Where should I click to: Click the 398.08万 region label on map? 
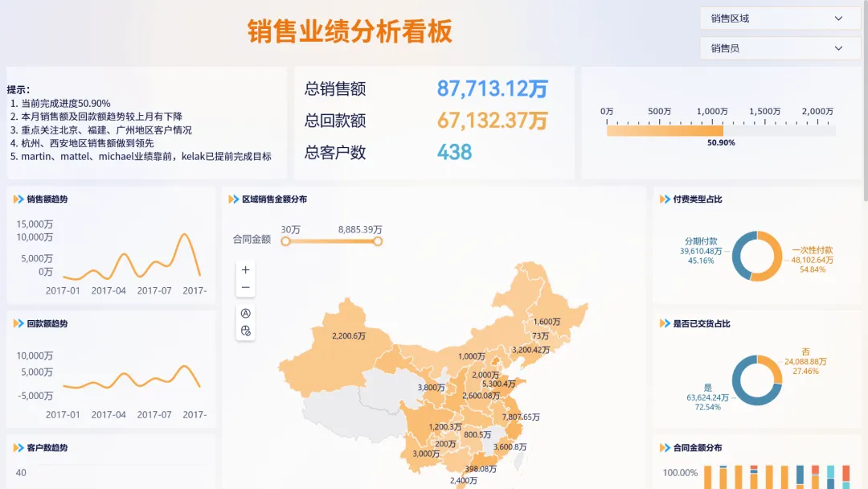tap(481, 469)
